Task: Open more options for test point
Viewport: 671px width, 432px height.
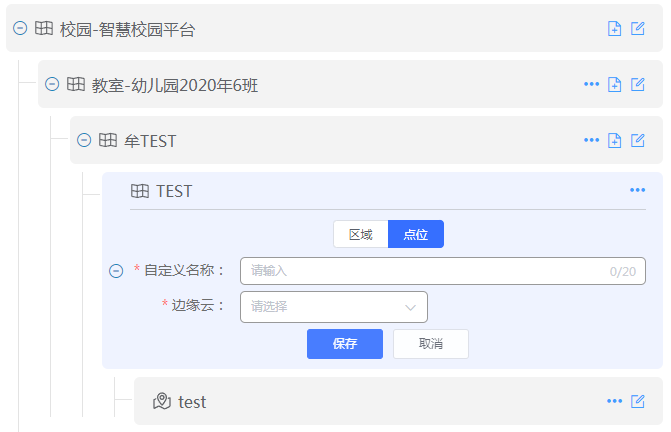Action: pyautogui.click(x=614, y=401)
